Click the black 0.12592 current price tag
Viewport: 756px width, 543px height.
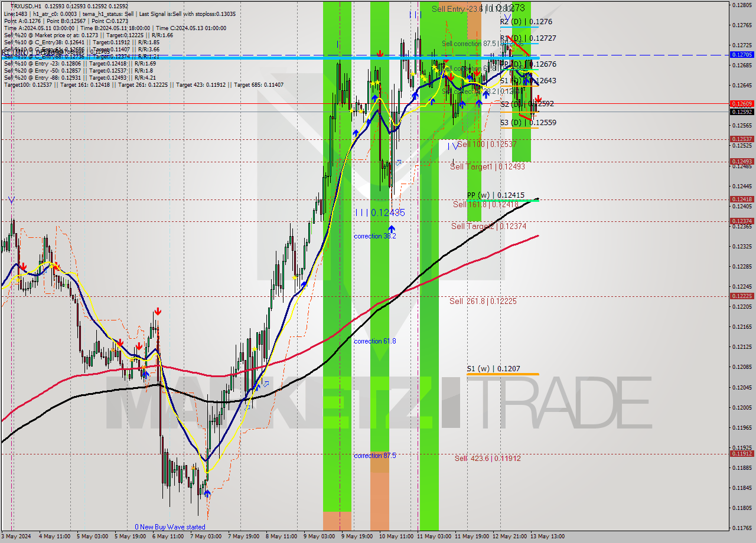[x=742, y=112]
